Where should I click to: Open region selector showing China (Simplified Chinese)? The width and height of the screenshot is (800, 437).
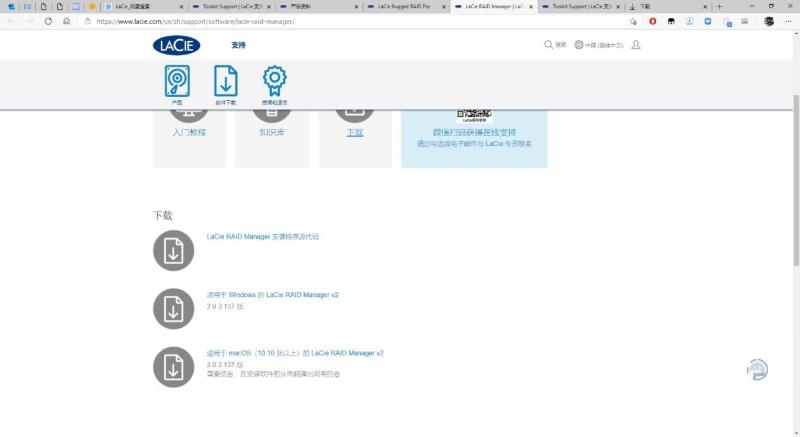point(599,45)
